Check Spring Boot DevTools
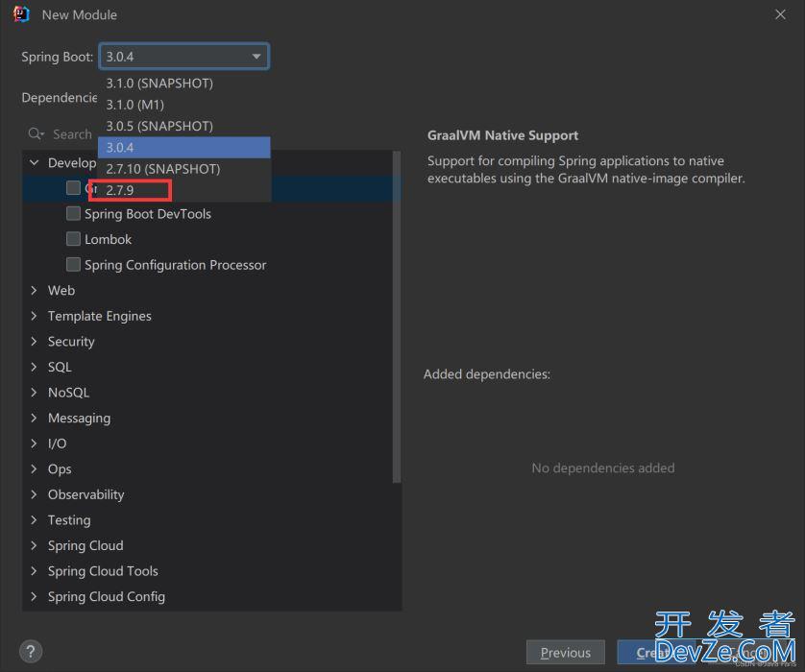Viewport: 805px width, 672px height. click(73, 213)
